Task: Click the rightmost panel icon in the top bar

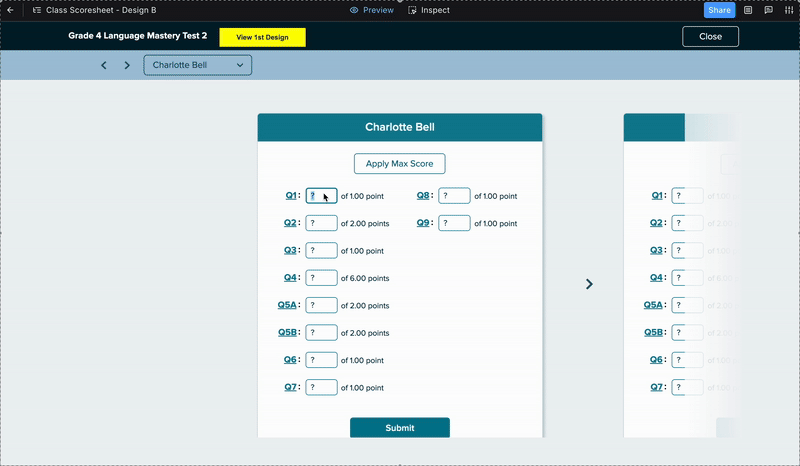Action: click(x=788, y=10)
